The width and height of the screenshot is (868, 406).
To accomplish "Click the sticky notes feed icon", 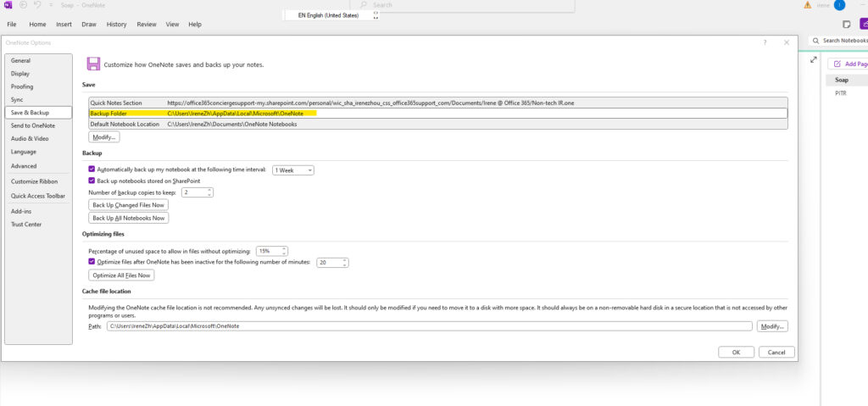I will coord(847,25).
